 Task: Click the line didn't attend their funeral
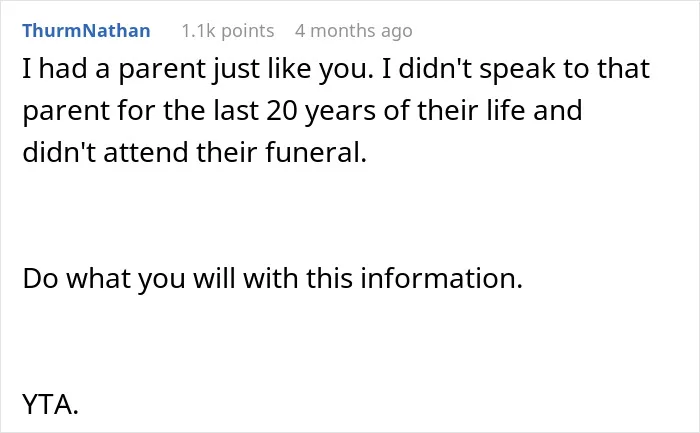pyautogui.click(x=195, y=152)
